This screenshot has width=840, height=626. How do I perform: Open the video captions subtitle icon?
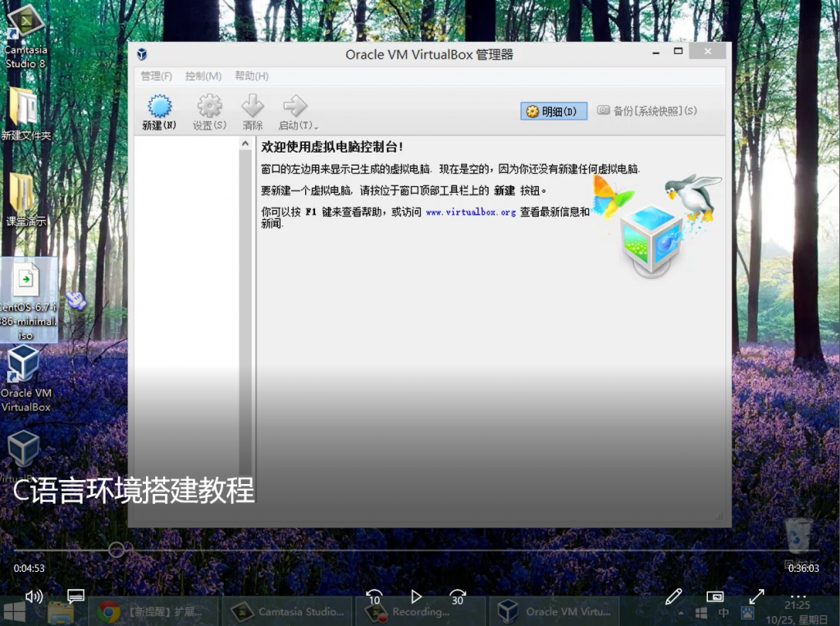click(x=75, y=596)
